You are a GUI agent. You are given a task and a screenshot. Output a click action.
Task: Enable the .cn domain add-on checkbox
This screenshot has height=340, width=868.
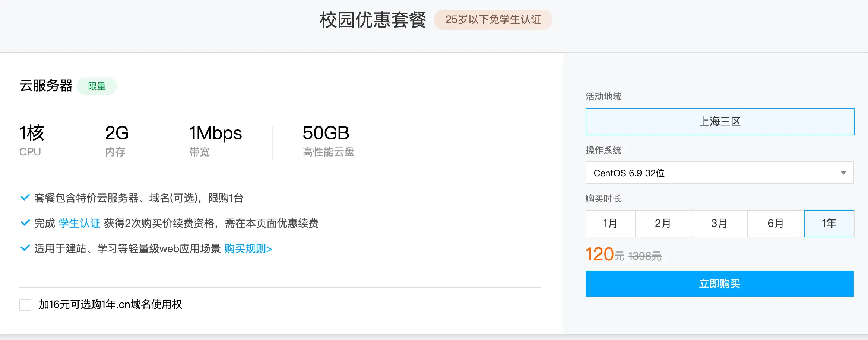coord(25,305)
